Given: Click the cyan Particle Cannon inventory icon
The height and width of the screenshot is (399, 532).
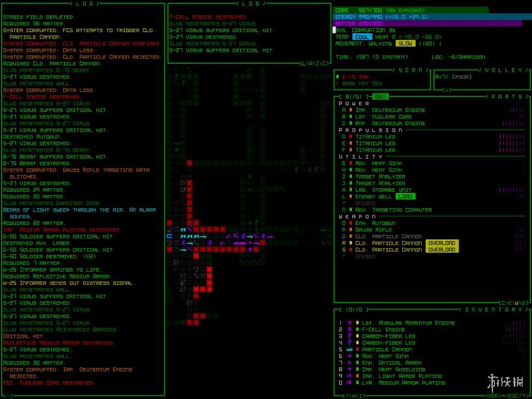Looking at the screenshot, I should tap(349, 350).
